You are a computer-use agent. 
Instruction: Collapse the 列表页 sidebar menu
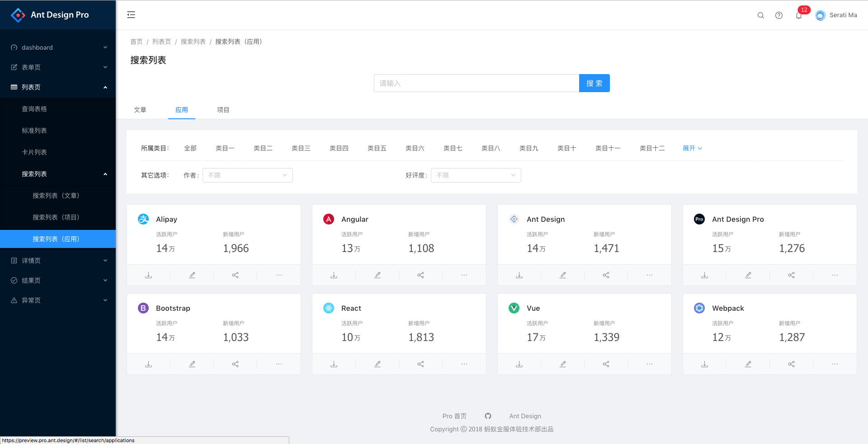pyautogui.click(x=58, y=87)
